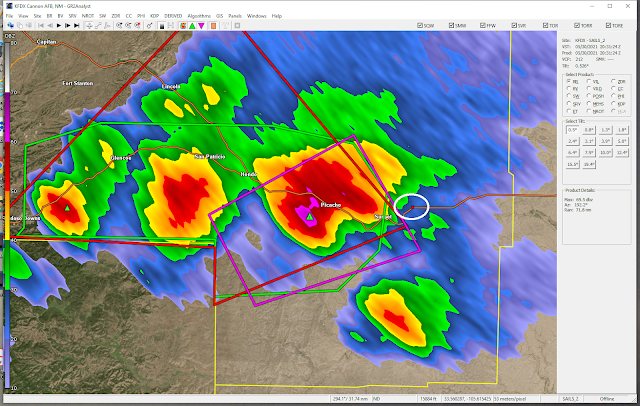This screenshot has width=640, height=406.
Task: Select the 0.8° tilt button
Action: 589,130
